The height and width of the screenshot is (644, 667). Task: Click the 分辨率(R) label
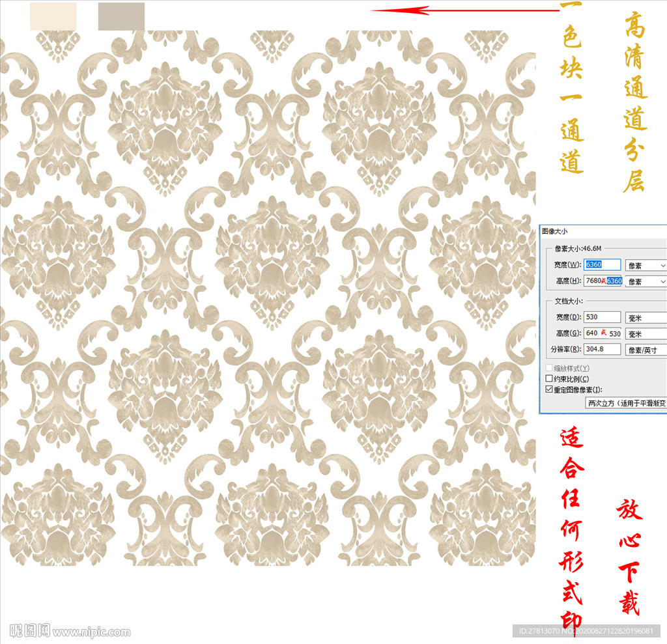[566, 349]
